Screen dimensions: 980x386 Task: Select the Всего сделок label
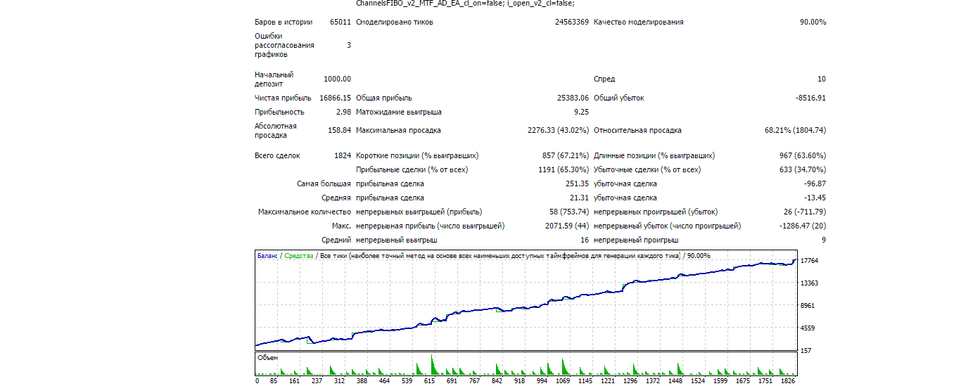(x=277, y=155)
